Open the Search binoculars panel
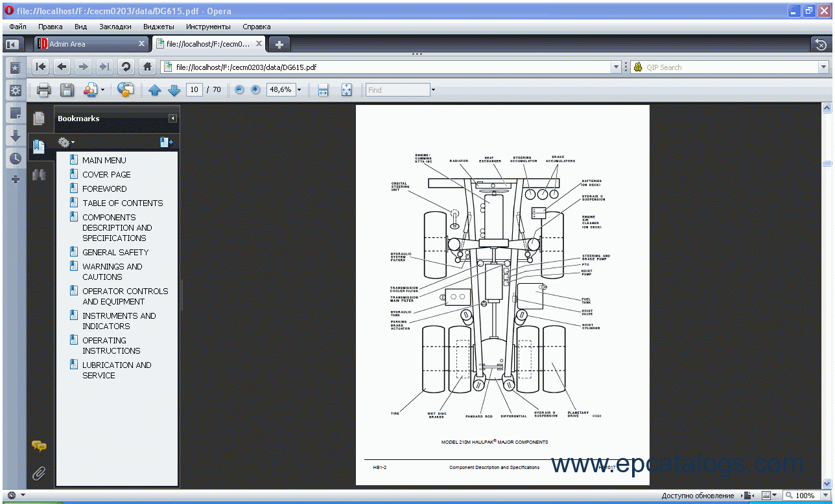The height and width of the screenshot is (504, 835). point(39,174)
